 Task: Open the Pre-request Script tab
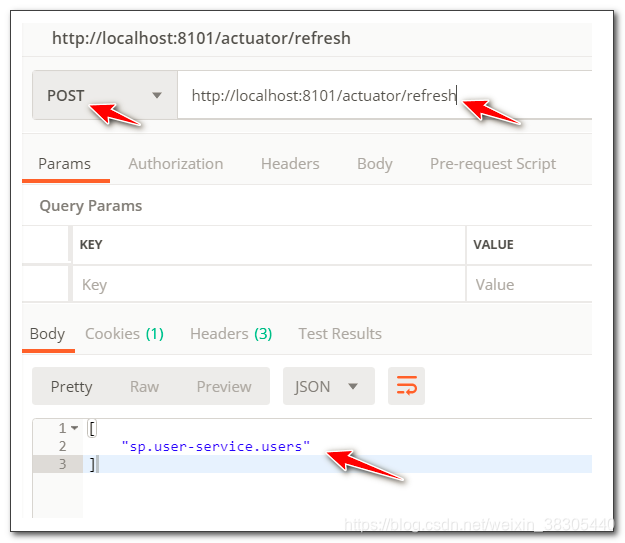(x=493, y=164)
